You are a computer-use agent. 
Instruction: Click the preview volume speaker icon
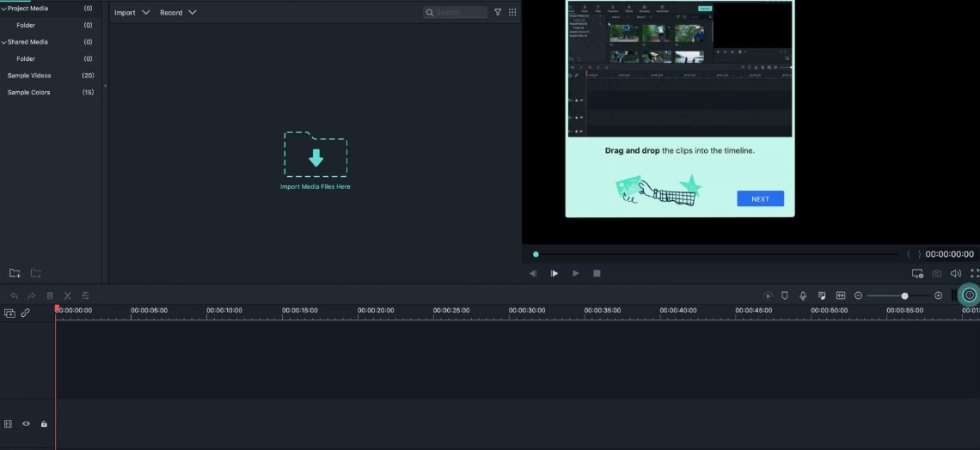[x=956, y=273]
